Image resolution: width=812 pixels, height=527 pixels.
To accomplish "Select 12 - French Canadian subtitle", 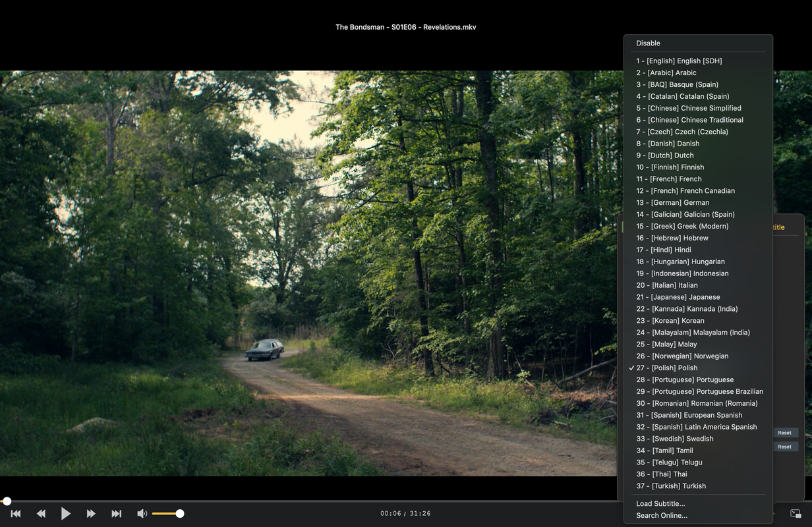I will click(x=698, y=192).
